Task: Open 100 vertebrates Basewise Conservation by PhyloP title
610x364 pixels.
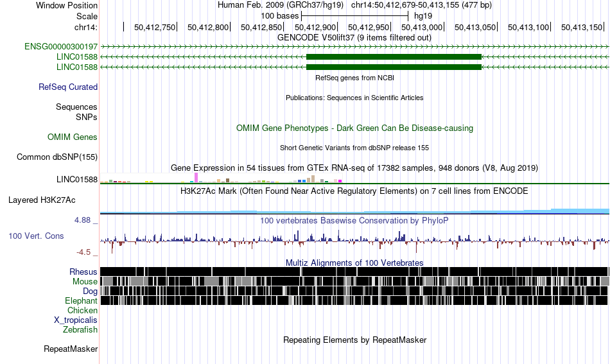Action: 354,220
